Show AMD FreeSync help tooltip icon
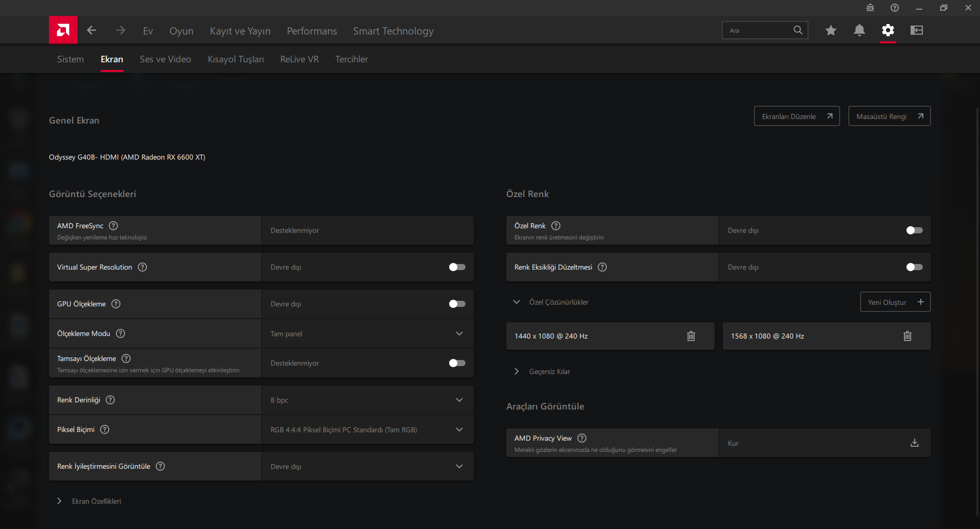 pyautogui.click(x=114, y=226)
